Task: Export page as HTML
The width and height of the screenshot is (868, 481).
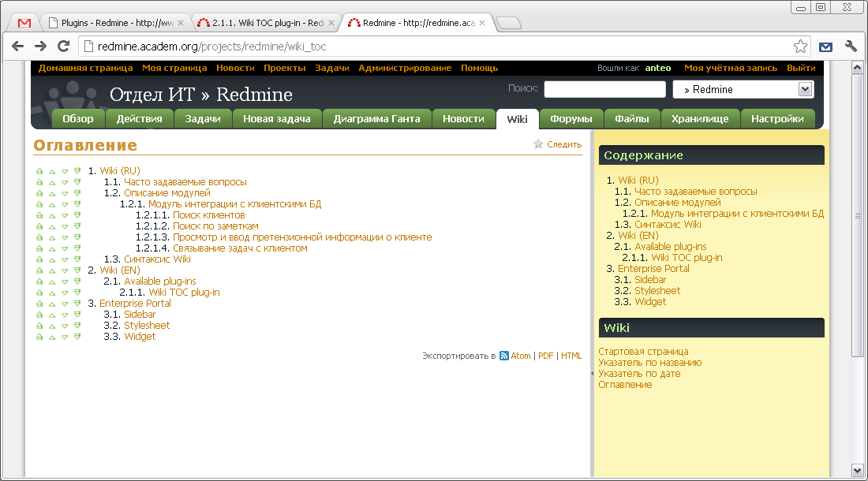Action: coord(571,356)
